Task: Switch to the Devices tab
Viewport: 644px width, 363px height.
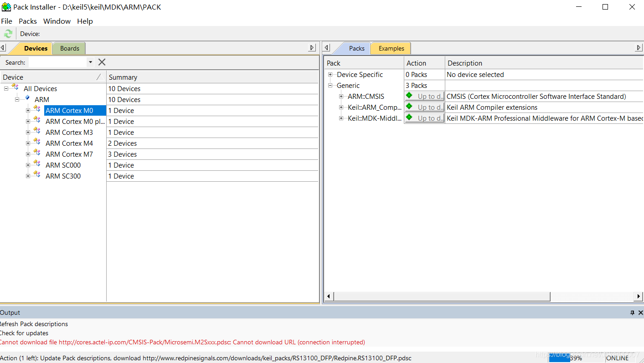Action: click(36, 48)
